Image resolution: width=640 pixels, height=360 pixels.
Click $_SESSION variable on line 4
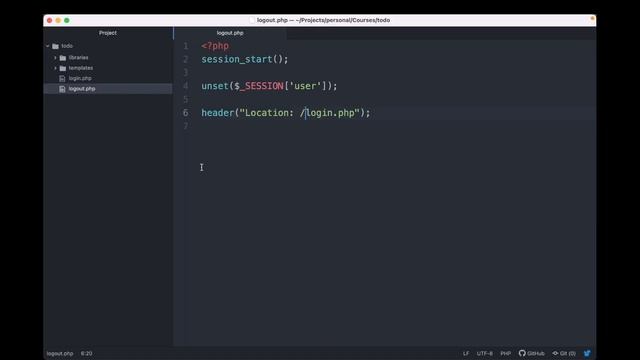pos(259,86)
